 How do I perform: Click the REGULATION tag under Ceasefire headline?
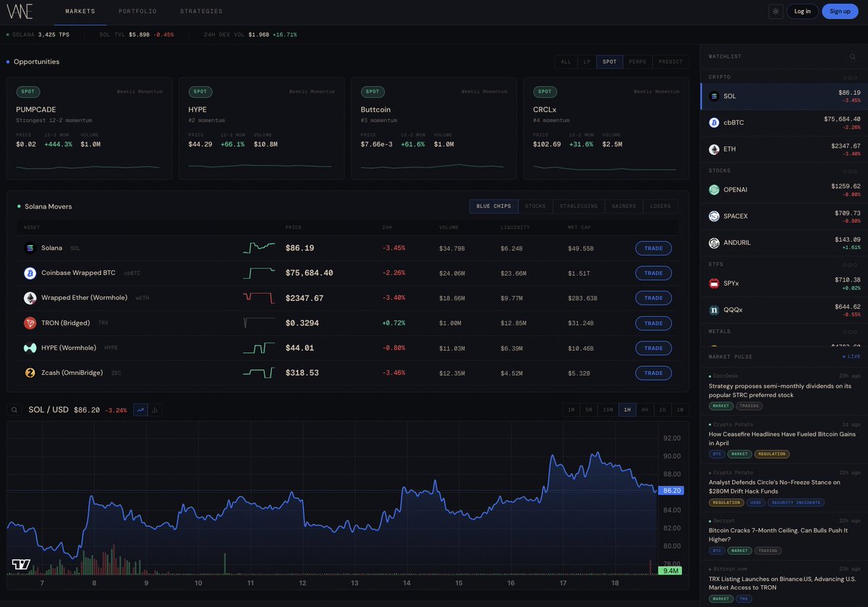pos(772,454)
